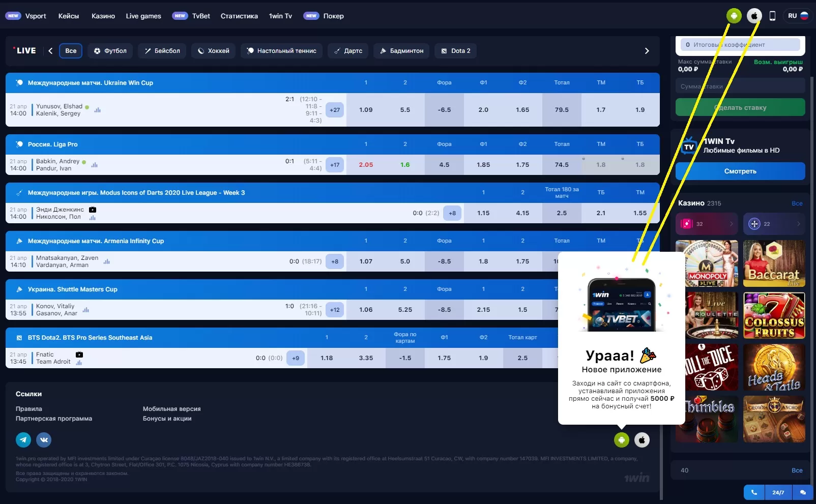Open the Telegram link in footer
This screenshot has width=816, height=504.
coord(23,440)
